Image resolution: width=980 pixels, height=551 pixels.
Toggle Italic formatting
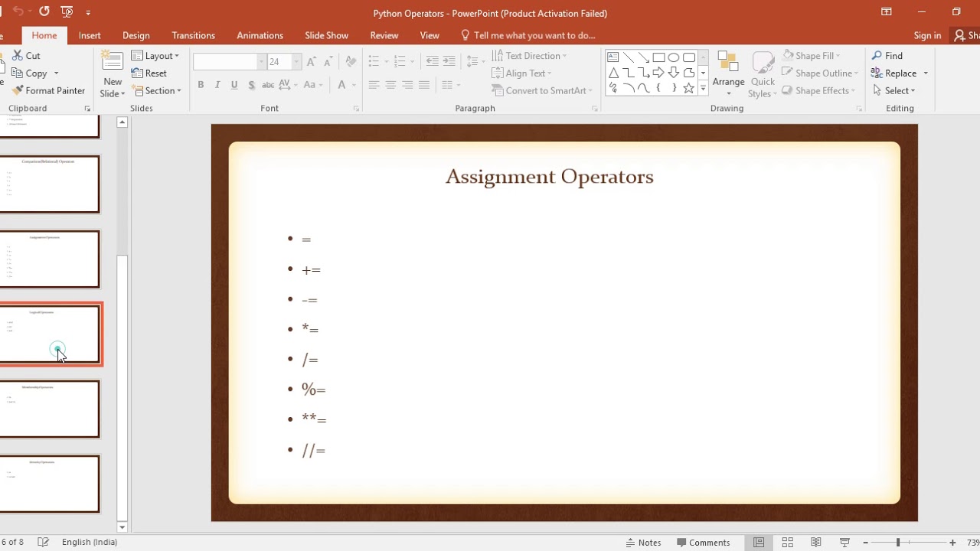[x=217, y=85]
